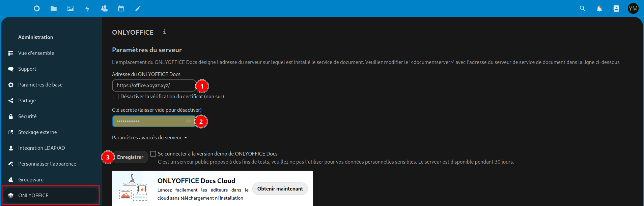Screen dimensions: 644x206
Task: Open the Photos app icon
Action: coord(71,8)
